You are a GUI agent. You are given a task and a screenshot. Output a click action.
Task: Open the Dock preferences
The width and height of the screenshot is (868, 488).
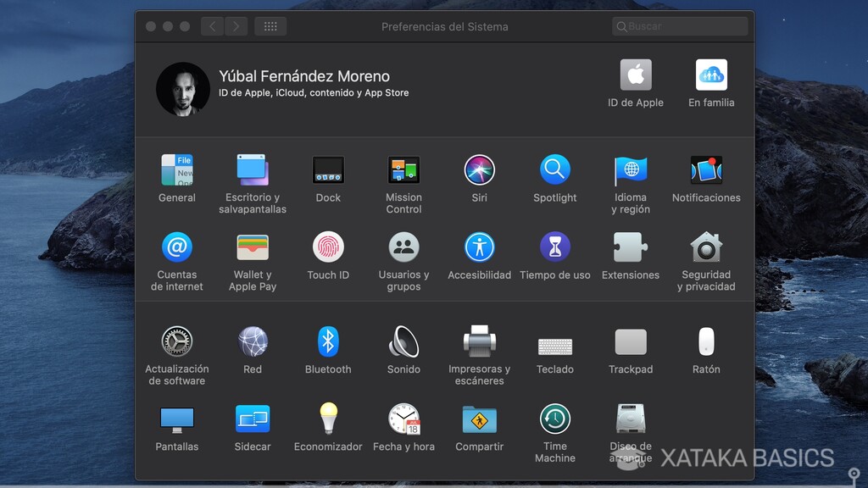[x=328, y=169]
